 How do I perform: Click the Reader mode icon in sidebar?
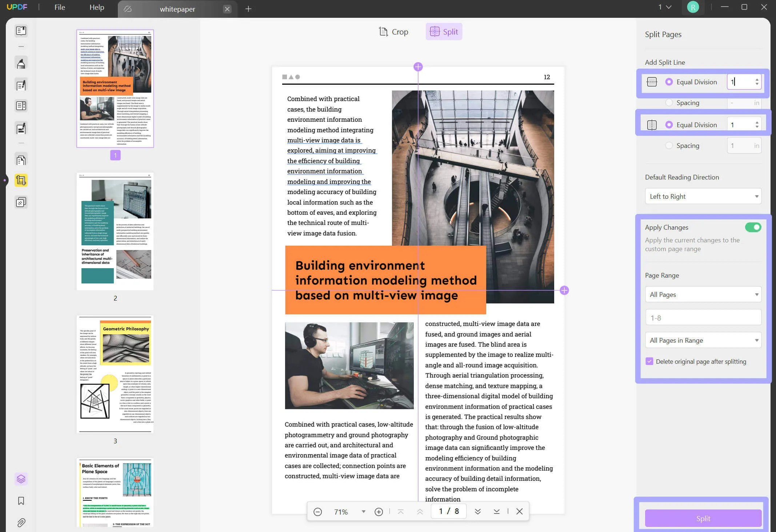click(21, 30)
